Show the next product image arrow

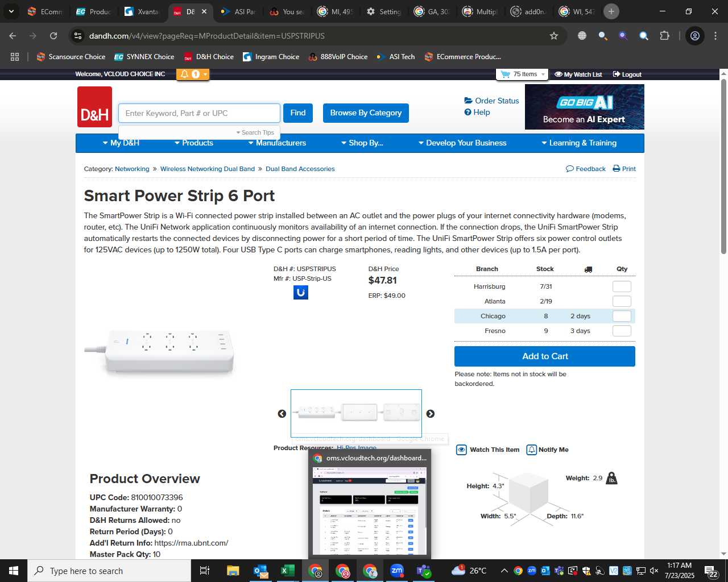point(431,414)
